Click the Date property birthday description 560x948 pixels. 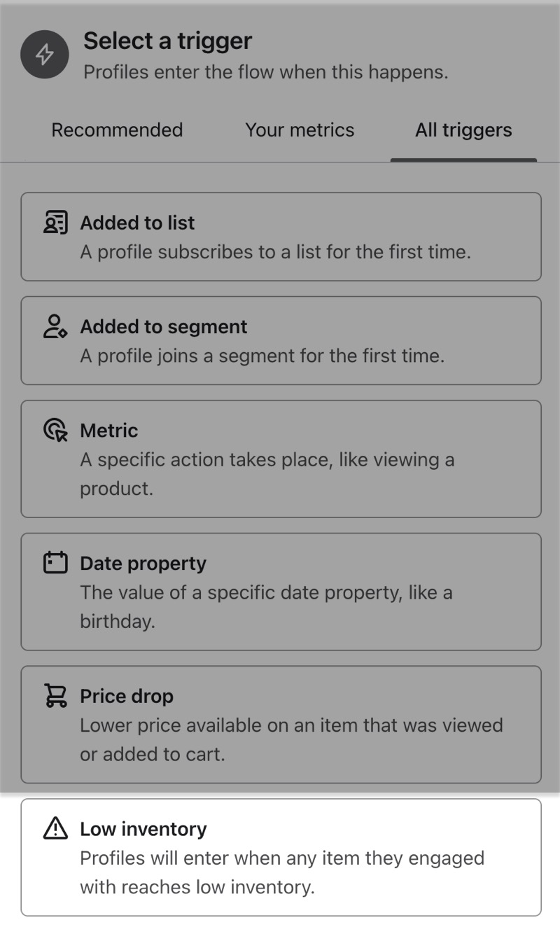coord(266,606)
